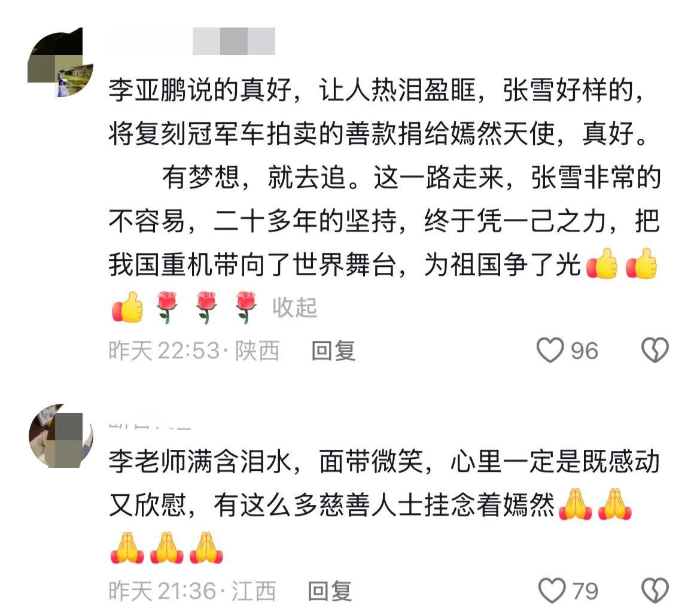700x612 pixels.
Task: Like the comment with 79 likes
Action: click(x=552, y=590)
